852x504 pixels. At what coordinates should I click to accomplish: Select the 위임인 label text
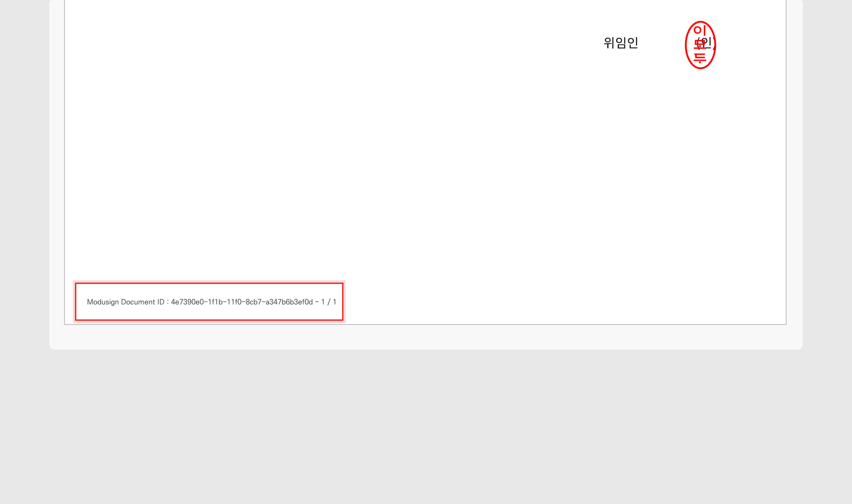621,43
